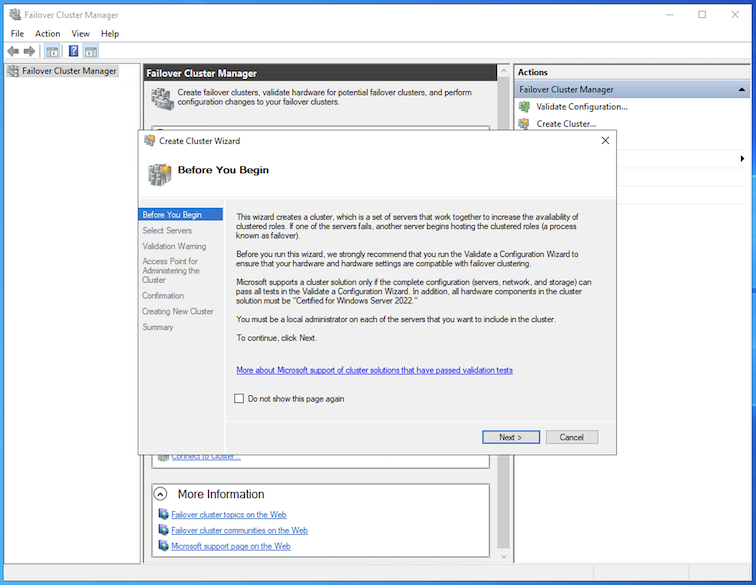The width and height of the screenshot is (756, 585).
Task: Click the Actions pane header
Action: [632, 72]
